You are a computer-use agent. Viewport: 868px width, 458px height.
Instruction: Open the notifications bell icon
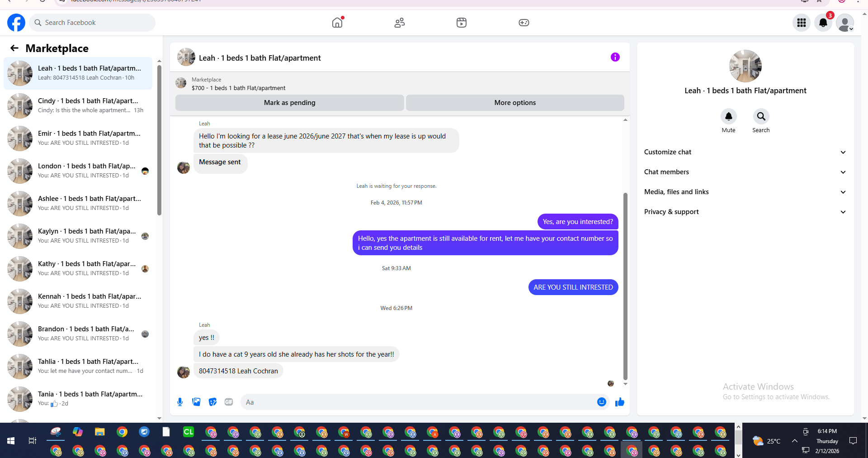coord(823,23)
